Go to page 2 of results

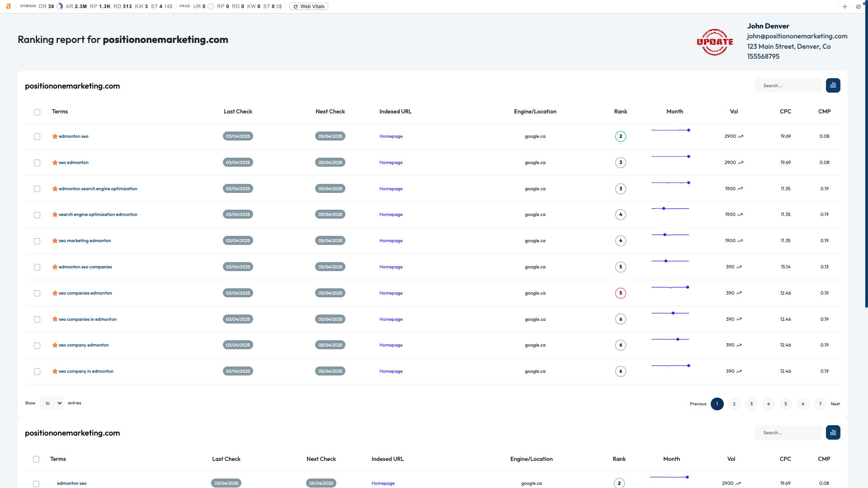[x=734, y=404]
